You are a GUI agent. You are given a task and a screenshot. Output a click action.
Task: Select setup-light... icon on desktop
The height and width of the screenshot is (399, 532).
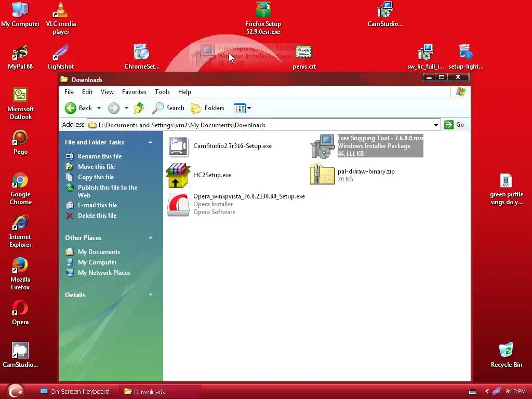coord(466,57)
